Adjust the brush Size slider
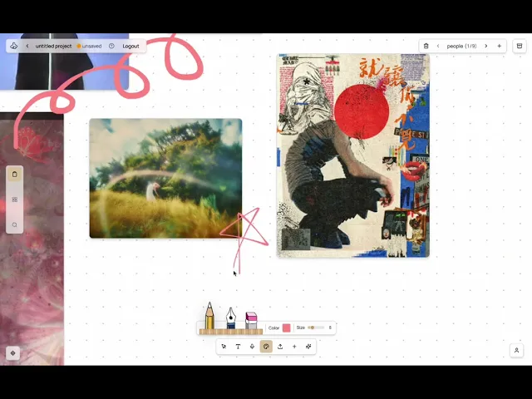532x399 pixels. (316, 328)
